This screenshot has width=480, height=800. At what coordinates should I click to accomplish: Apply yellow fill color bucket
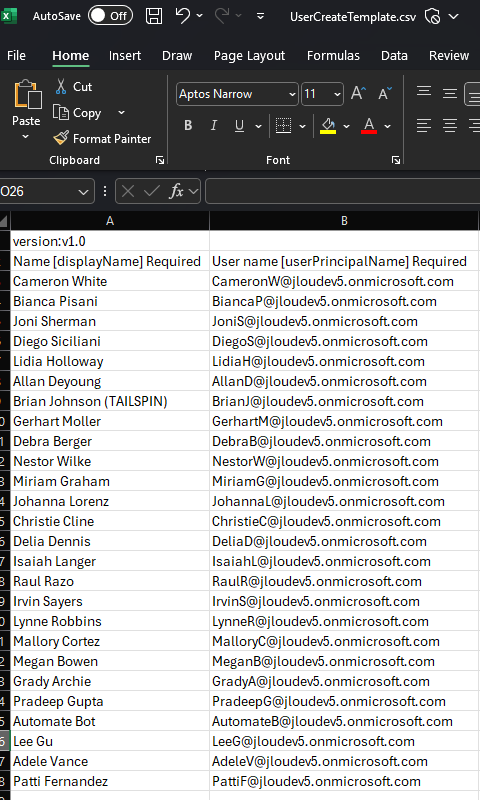click(328, 126)
